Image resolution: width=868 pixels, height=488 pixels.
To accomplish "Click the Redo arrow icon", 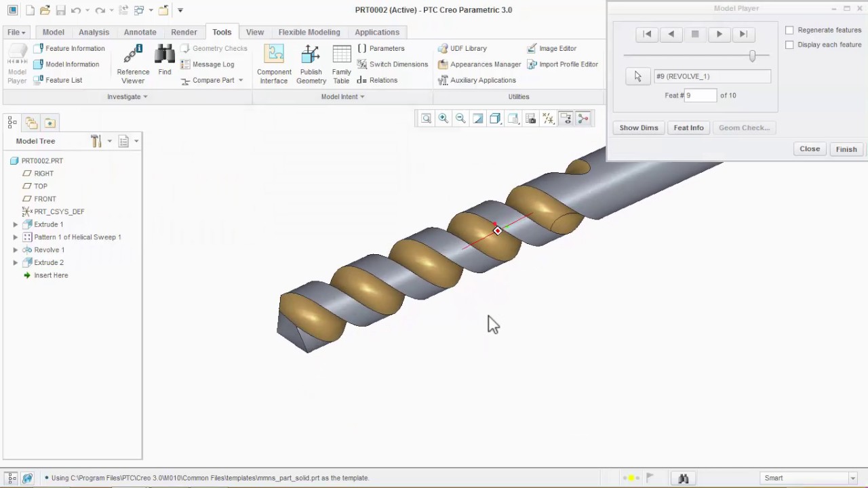I will pos(100,10).
